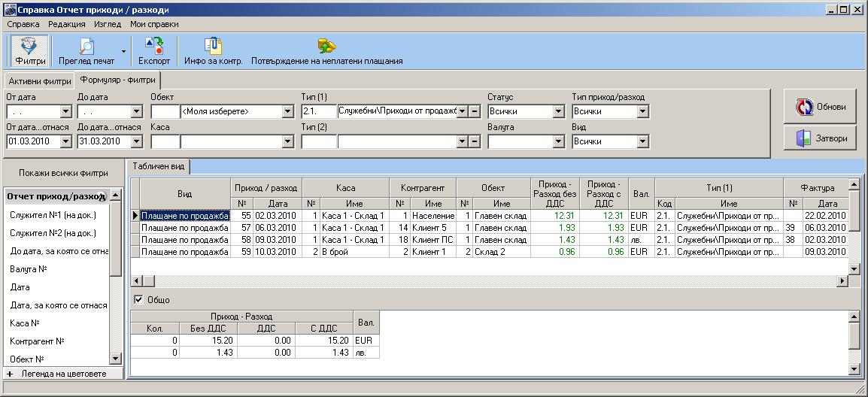Select the Табличен вид tab
The image size is (868, 397).
click(158, 166)
